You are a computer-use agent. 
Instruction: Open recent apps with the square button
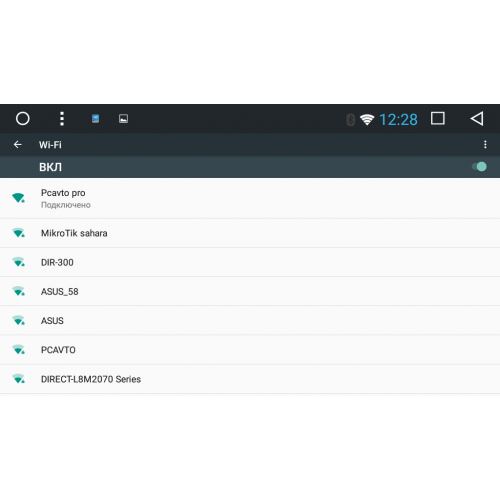tap(437, 118)
